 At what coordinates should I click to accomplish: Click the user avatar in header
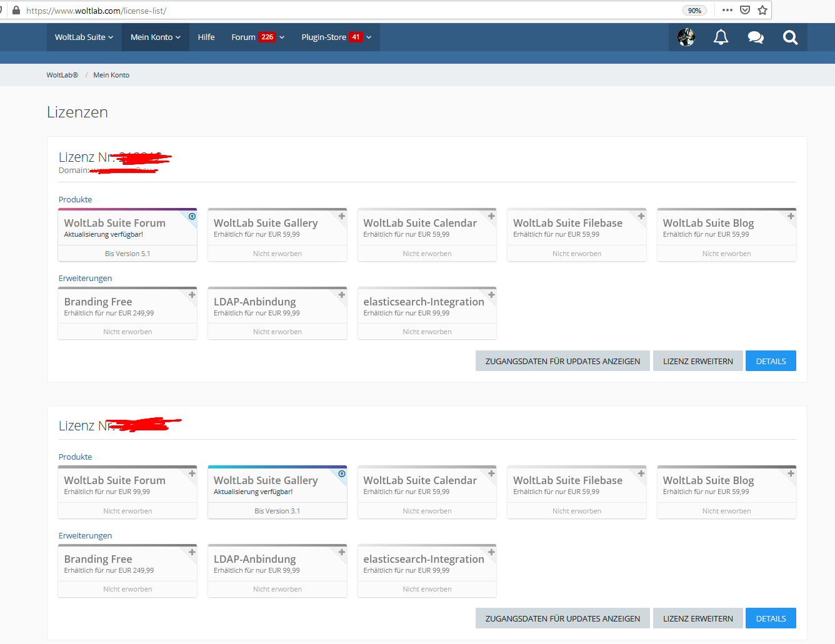click(x=686, y=37)
